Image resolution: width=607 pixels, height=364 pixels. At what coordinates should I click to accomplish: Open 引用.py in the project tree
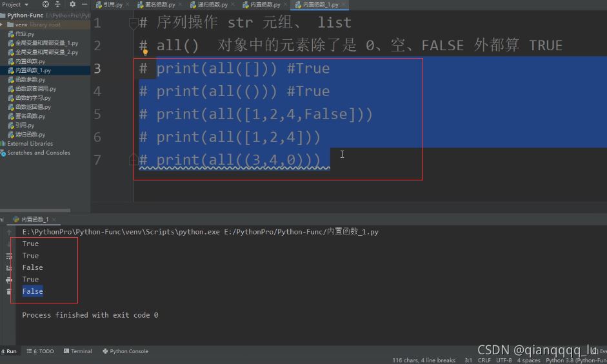tap(25, 126)
